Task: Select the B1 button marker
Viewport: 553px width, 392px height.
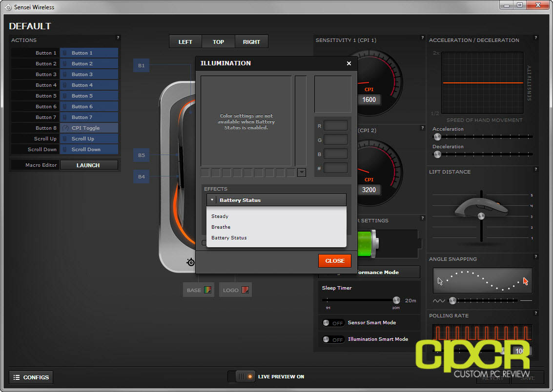Action: [141, 65]
